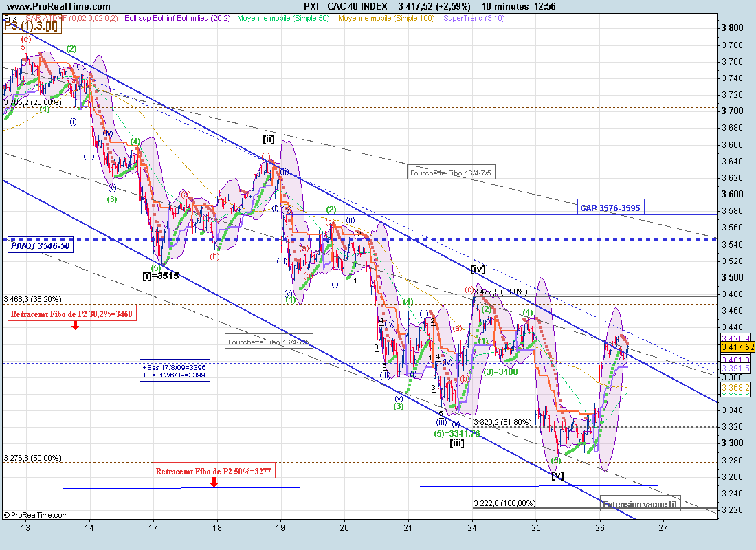Click the © ProRealTime.com copyright text

[x=36, y=515]
